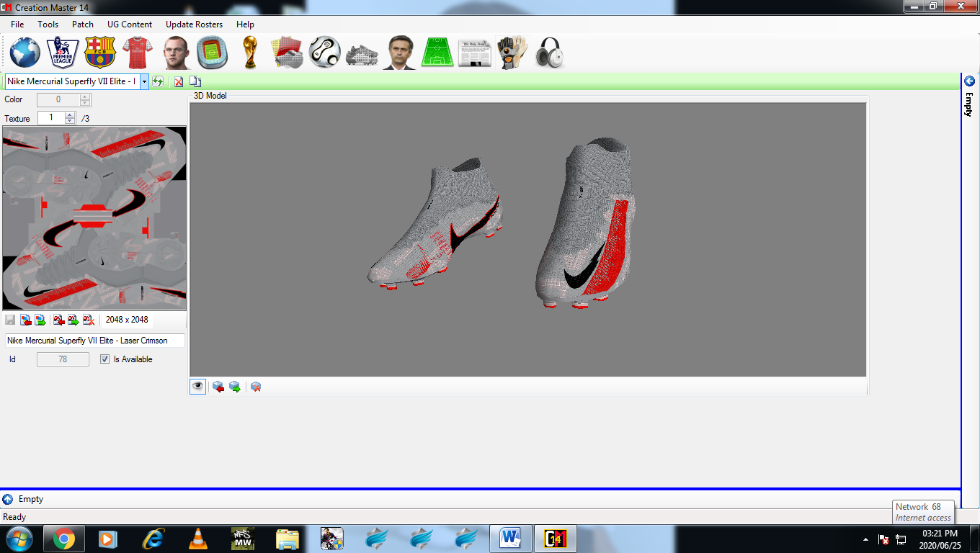Open the UG Content menu

click(130, 24)
